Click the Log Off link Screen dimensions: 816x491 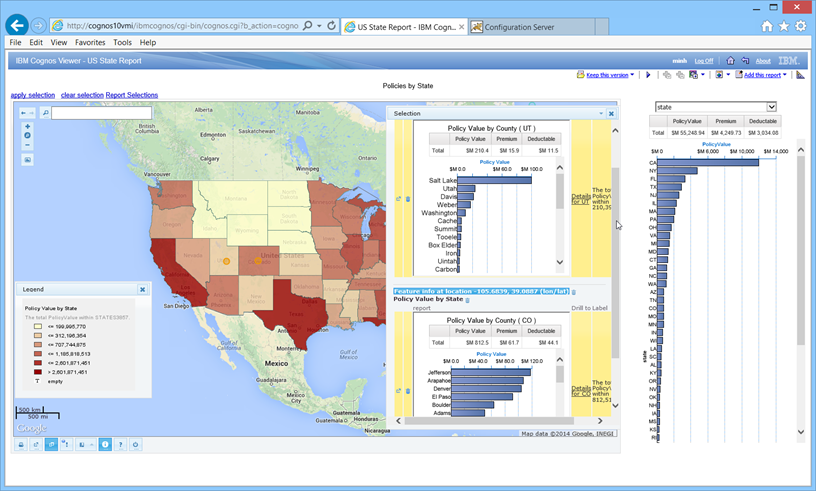coord(704,61)
